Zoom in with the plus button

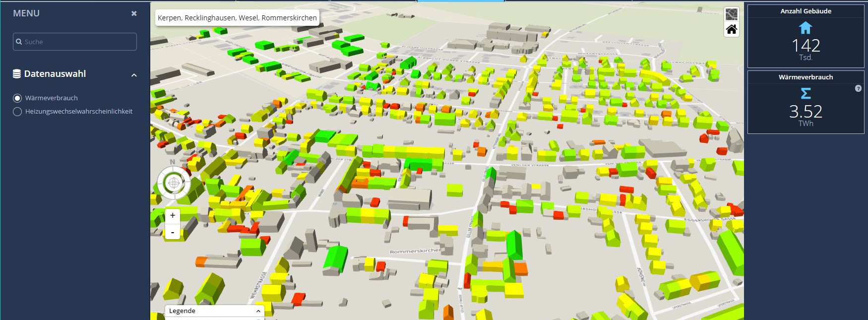point(173,215)
